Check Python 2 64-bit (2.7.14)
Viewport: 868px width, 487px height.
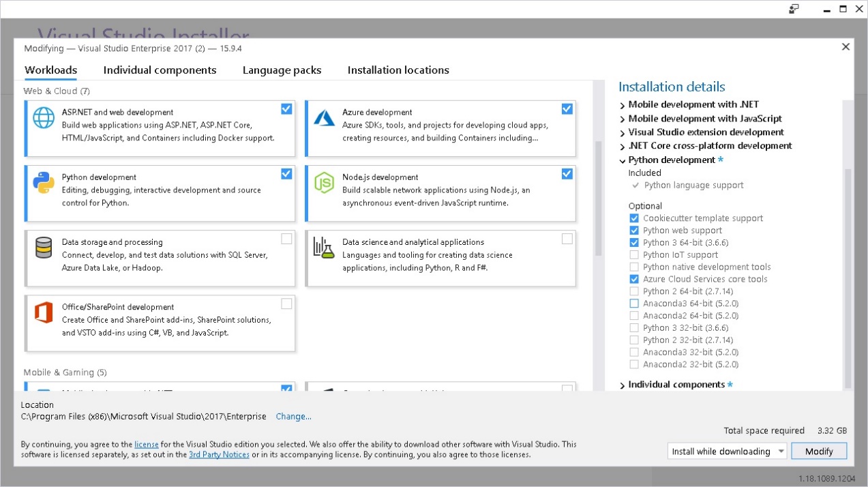(634, 291)
